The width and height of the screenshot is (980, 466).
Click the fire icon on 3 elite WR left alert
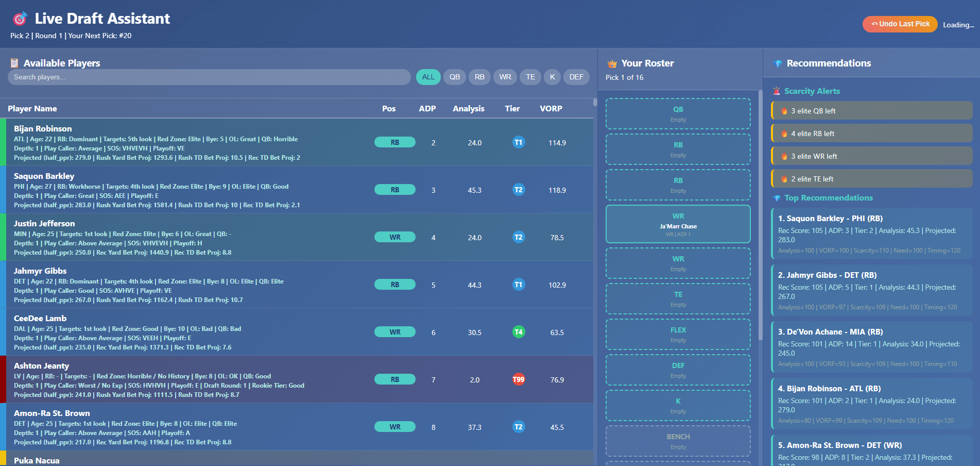tap(784, 156)
